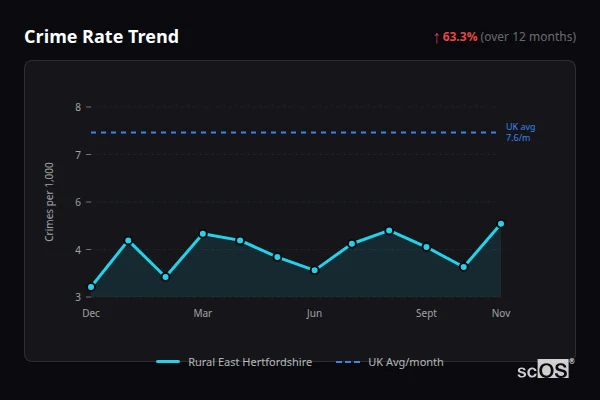The image size is (600, 400).
Task: Click the y-axis value 4
Action: point(78,250)
